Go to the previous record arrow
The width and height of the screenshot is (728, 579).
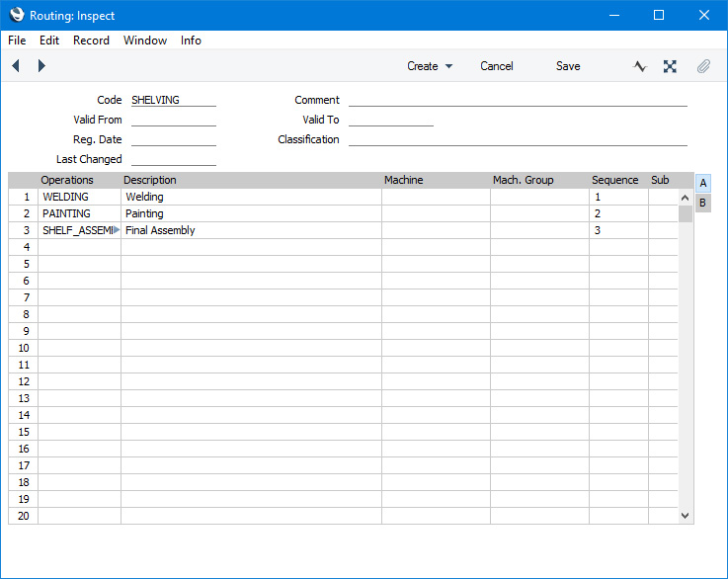click(16, 66)
